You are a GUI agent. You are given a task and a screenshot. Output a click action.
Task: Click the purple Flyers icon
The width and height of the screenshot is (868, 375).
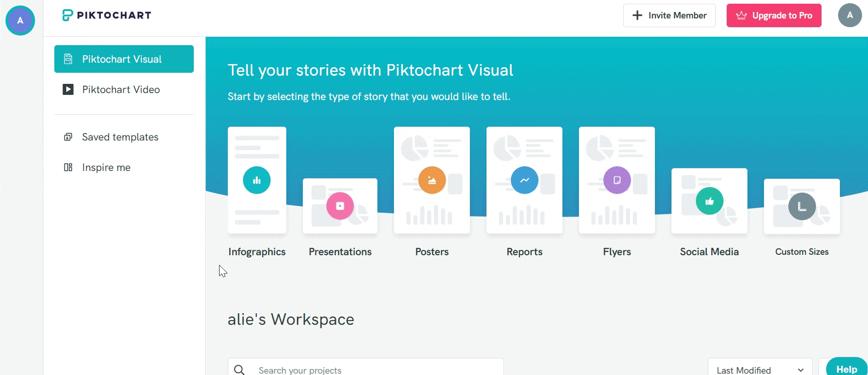[617, 180]
